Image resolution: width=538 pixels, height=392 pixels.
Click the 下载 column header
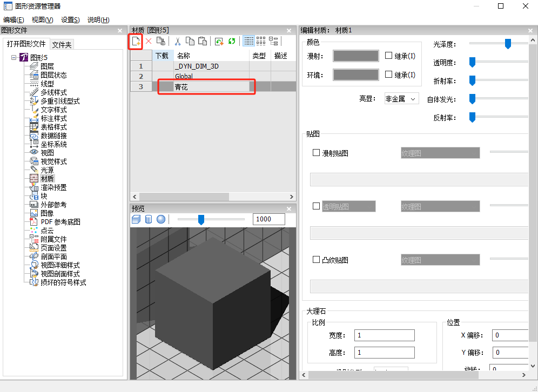click(163, 56)
